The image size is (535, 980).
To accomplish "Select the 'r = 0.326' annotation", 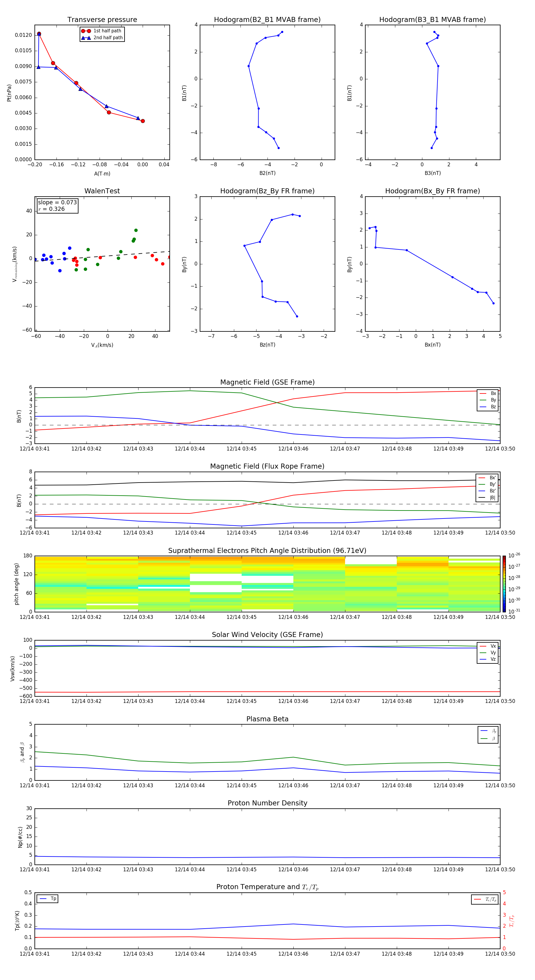I will tap(51, 209).
